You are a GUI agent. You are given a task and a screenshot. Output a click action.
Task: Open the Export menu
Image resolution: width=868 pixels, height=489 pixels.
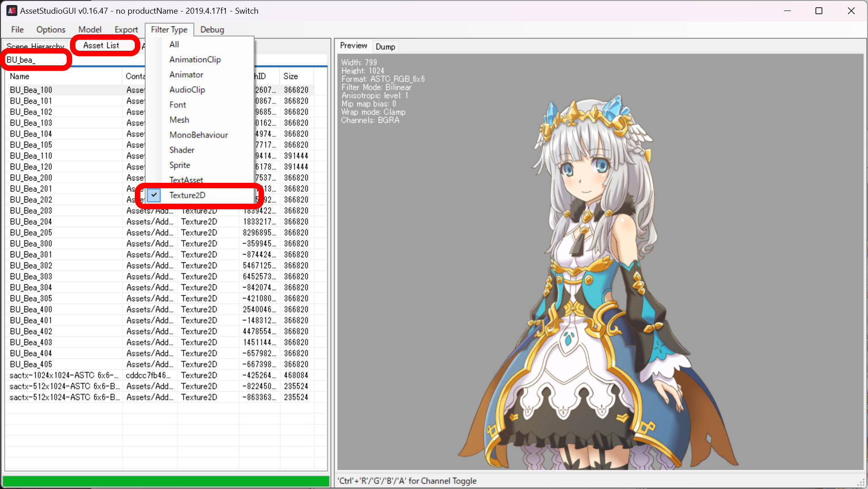tap(126, 30)
